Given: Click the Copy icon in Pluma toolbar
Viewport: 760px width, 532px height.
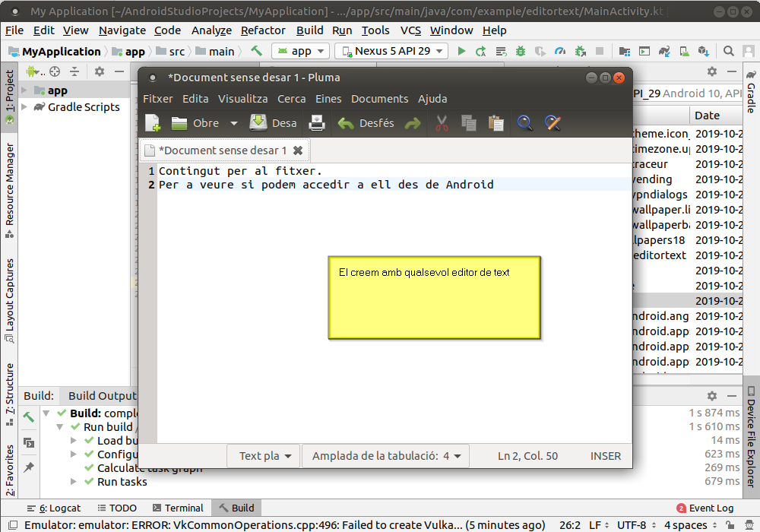Looking at the screenshot, I should point(469,123).
